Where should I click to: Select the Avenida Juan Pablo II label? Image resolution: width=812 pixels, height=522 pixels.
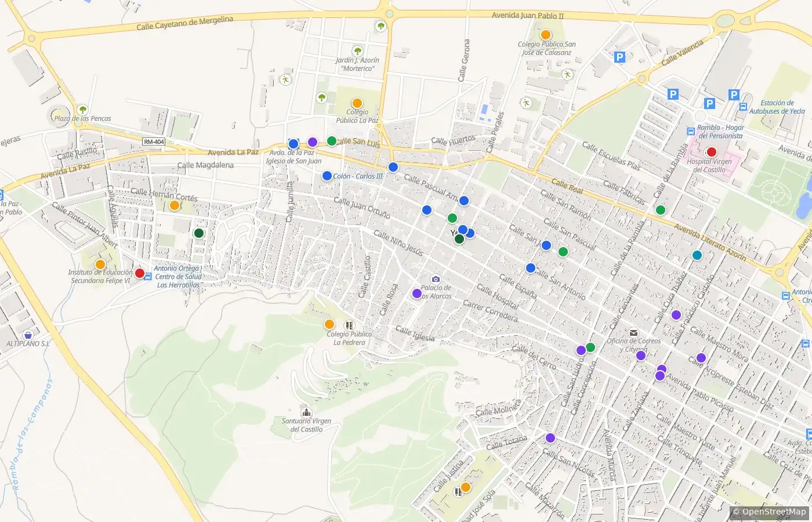pos(528,16)
